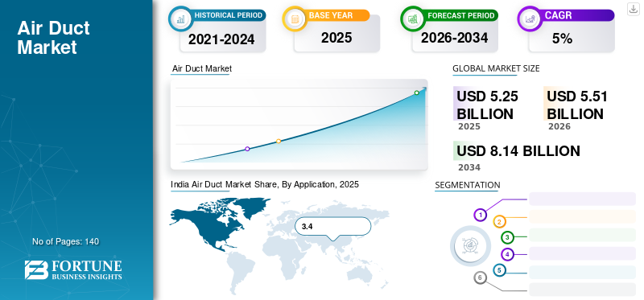The height and width of the screenshot is (300, 644).
Task: Click the GLOBAL MARKET SIZE heading
Action: 496,68
